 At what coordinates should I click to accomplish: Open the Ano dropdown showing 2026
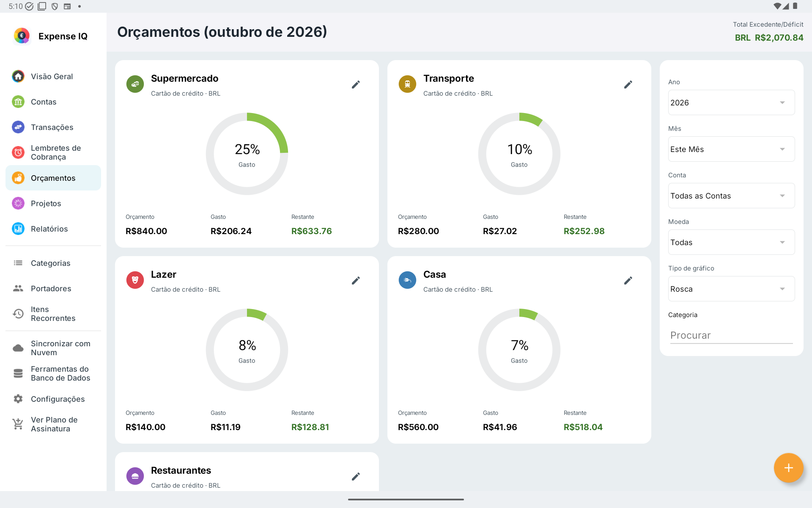[x=731, y=102]
